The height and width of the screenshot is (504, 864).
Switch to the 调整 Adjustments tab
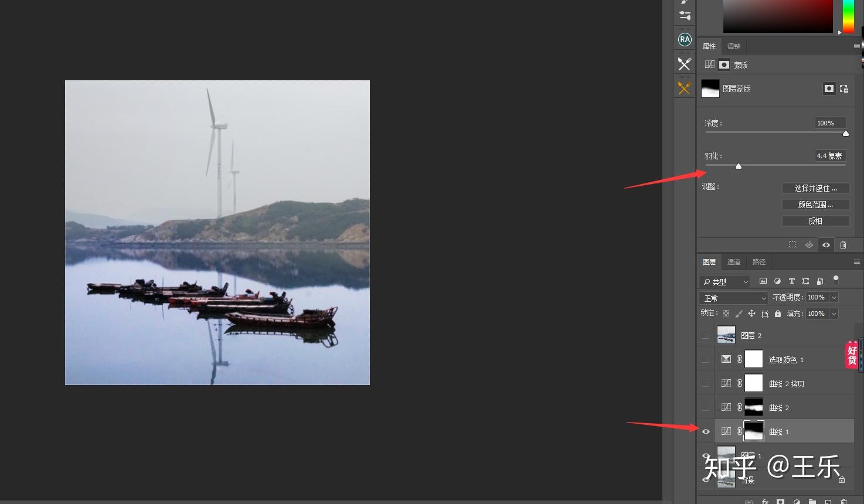click(x=733, y=46)
